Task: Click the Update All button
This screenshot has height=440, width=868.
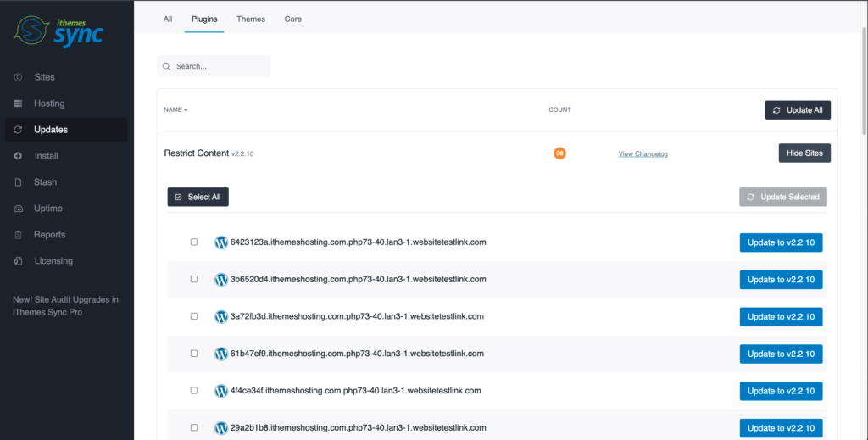Action: 798,110
